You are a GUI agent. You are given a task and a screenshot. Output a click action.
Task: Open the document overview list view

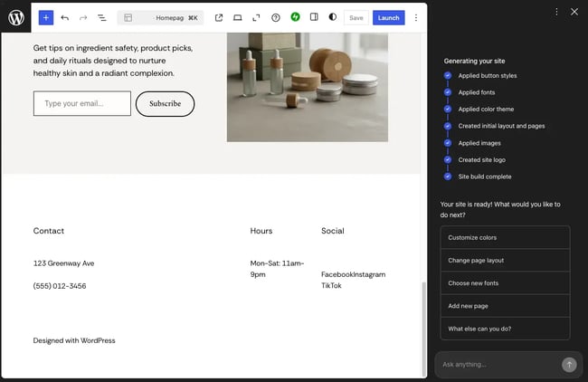[x=101, y=17]
